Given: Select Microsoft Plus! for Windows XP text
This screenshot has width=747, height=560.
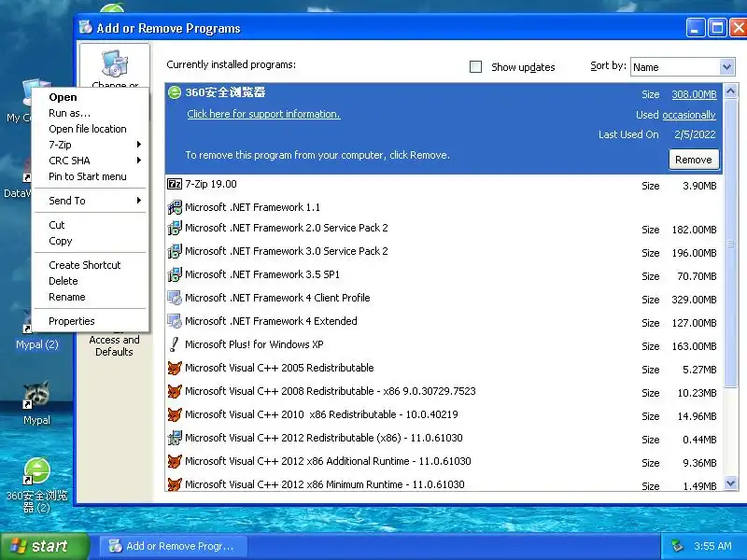Looking at the screenshot, I should (254, 344).
